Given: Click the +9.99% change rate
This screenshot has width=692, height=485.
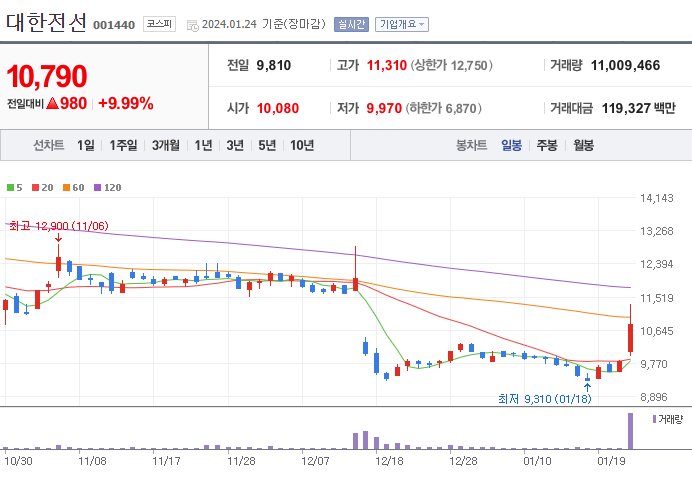Looking at the screenshot, I should (126, 103).
